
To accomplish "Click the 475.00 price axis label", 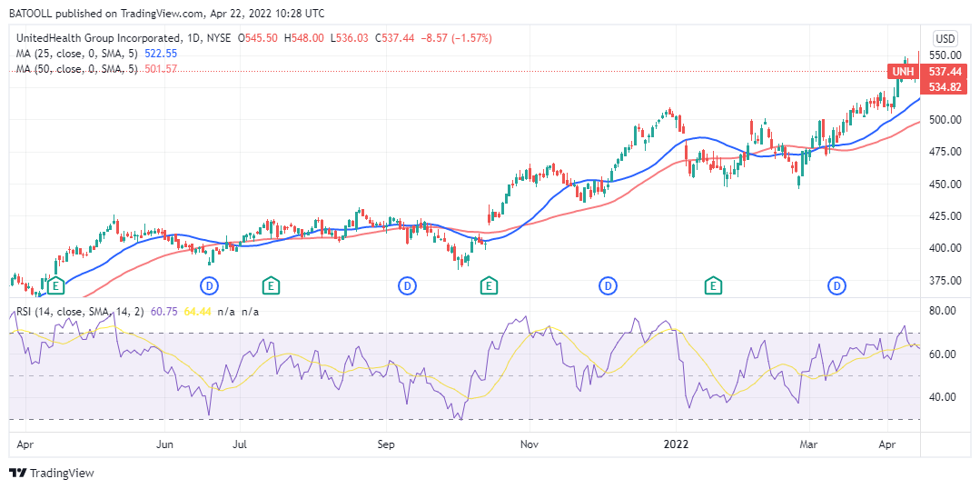I will point(945,151).
